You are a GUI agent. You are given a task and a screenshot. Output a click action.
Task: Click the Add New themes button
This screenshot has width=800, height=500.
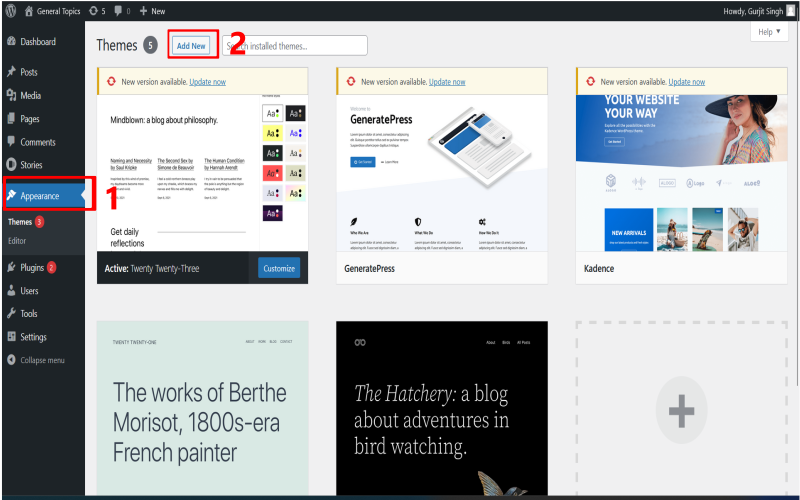coord(192,46)
